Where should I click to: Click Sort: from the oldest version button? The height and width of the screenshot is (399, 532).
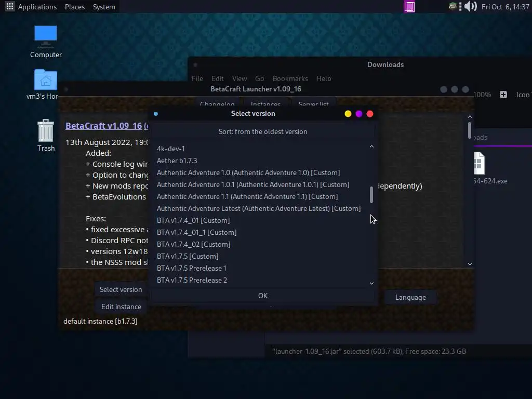point(263,131)
